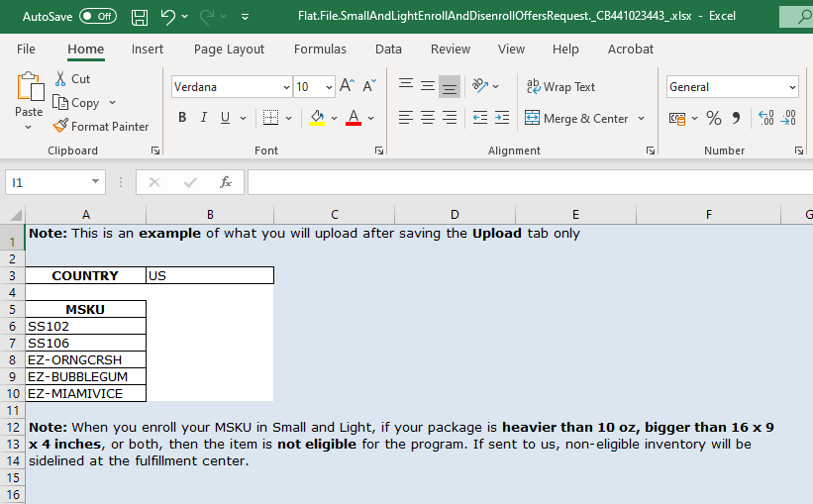
Task: Click the Increase Font Size icon
Action: click(x=347, y=86)
